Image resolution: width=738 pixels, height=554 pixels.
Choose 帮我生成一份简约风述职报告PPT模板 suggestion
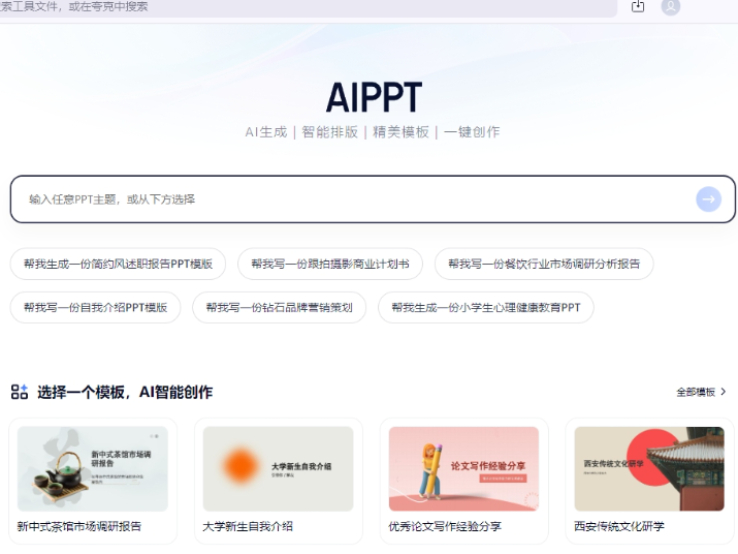point(118,264)
